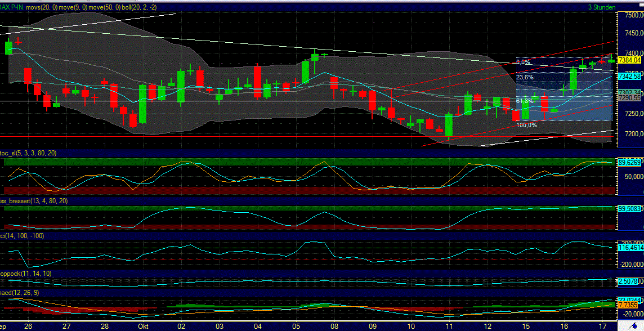This screenshot has height=331, width=644.
Task: Select the 0.0% Fibonacci level label
Action: tap(524, 61)
